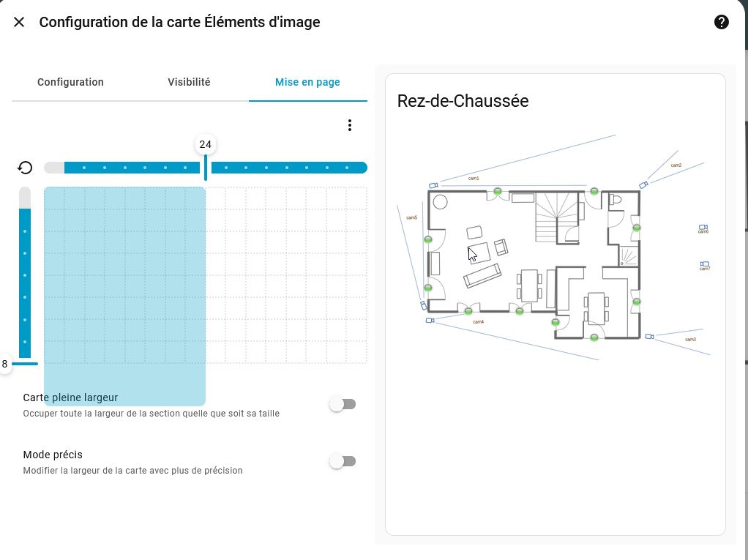Viewport: 748px width, 560px height.
Task: Open the help icon for this card
Action: pos(721,22)
